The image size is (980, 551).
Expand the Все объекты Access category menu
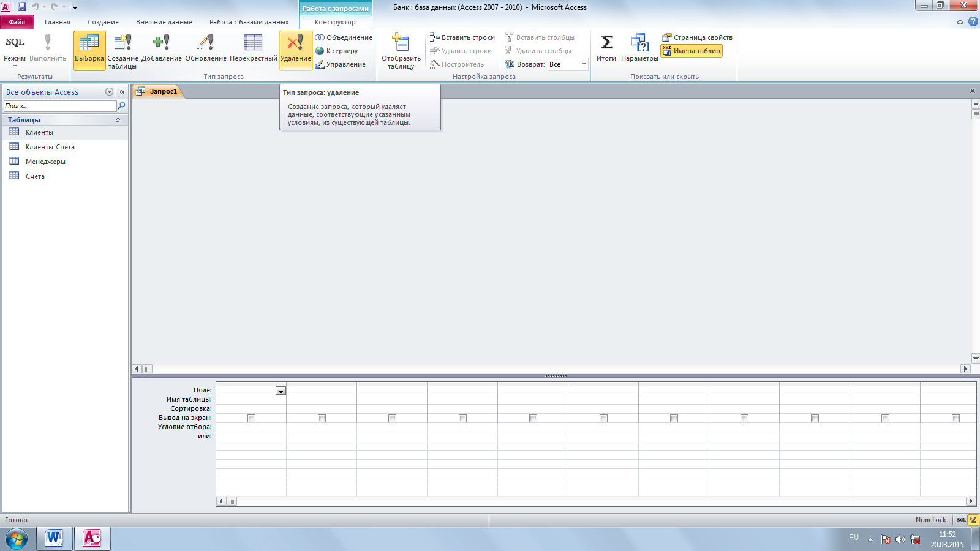109,92
